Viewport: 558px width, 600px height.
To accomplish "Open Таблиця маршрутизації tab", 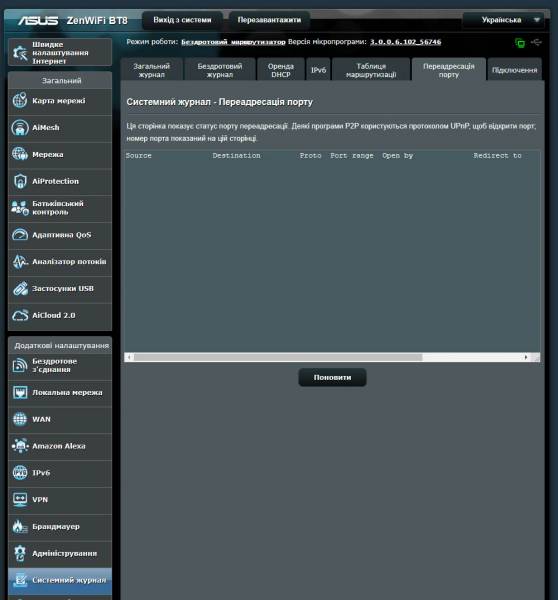I will coord(371,70).
